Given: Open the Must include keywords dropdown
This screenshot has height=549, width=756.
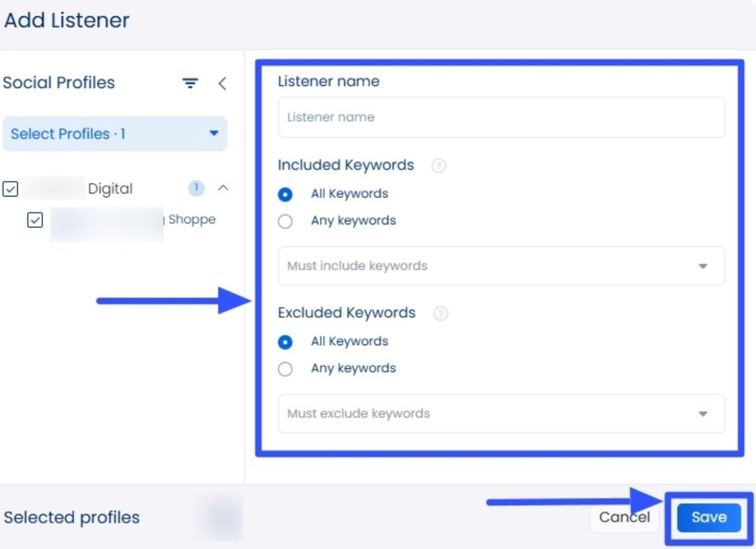Looking at the screenshot, I should (703, 266).
